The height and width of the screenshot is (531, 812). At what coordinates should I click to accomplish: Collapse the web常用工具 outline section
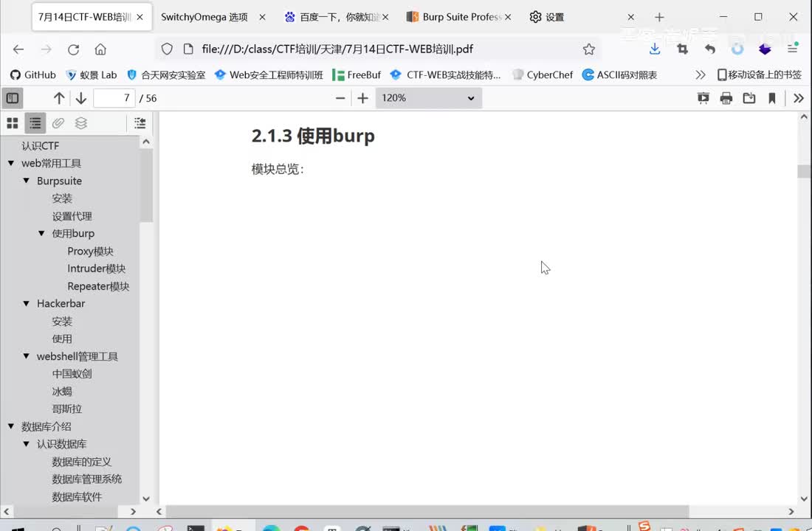[x=11, y=163]
